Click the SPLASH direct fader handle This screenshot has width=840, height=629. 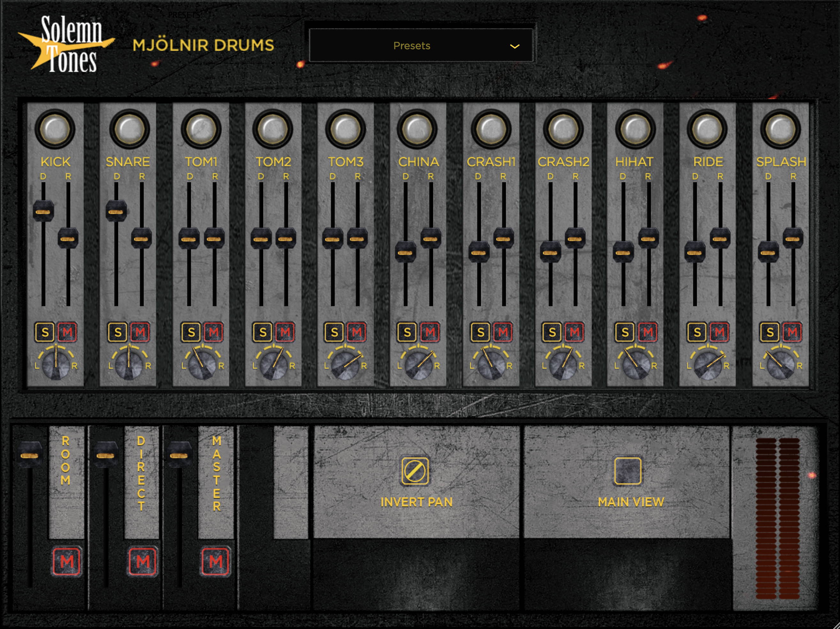click(768, 252)
